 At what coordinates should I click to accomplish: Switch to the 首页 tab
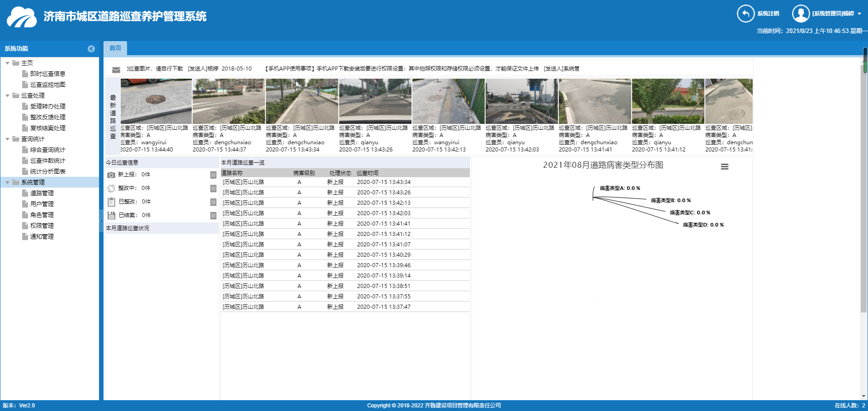(x=115, y=48)
